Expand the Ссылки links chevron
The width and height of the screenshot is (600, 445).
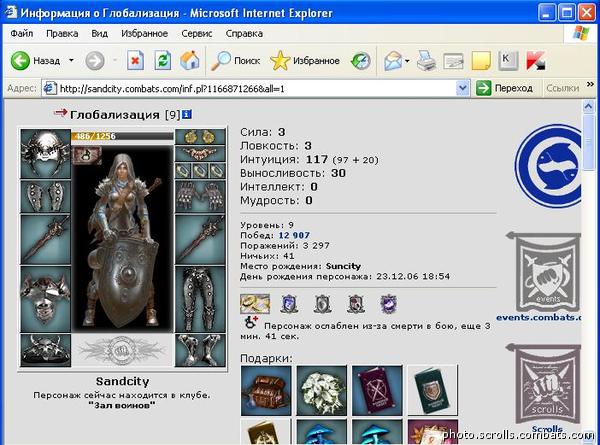point(590,84)
